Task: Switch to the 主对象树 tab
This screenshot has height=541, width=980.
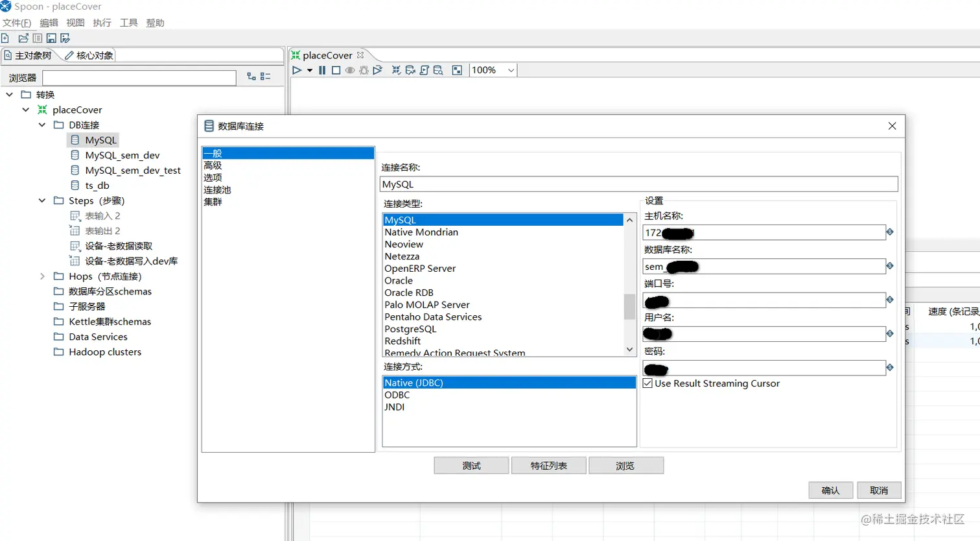Action: (28, 55)
